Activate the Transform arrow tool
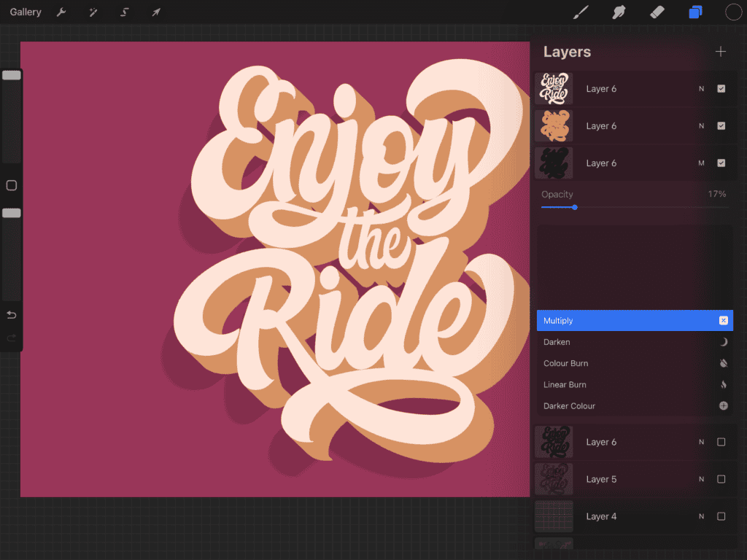The image size is (747, 560). click(x=155, y=12)
